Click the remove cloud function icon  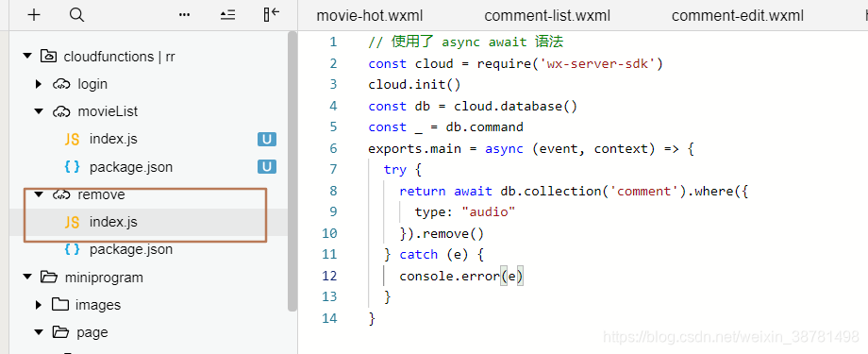point(61,195)
